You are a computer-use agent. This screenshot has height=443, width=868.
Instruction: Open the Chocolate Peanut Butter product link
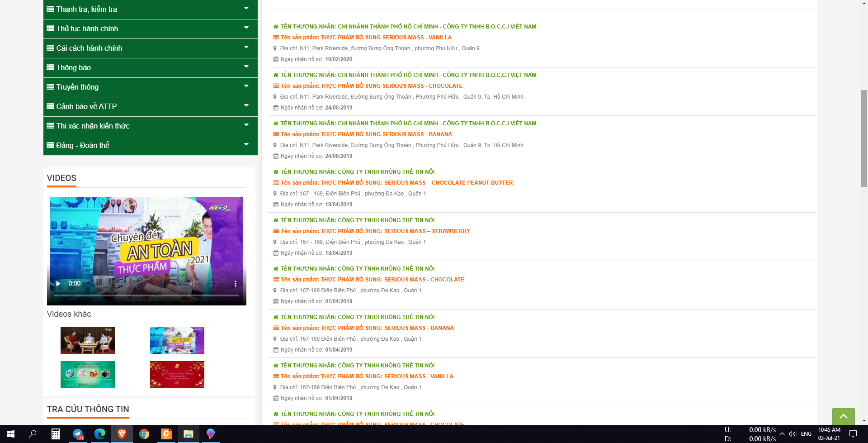click(x=397, y=183)
